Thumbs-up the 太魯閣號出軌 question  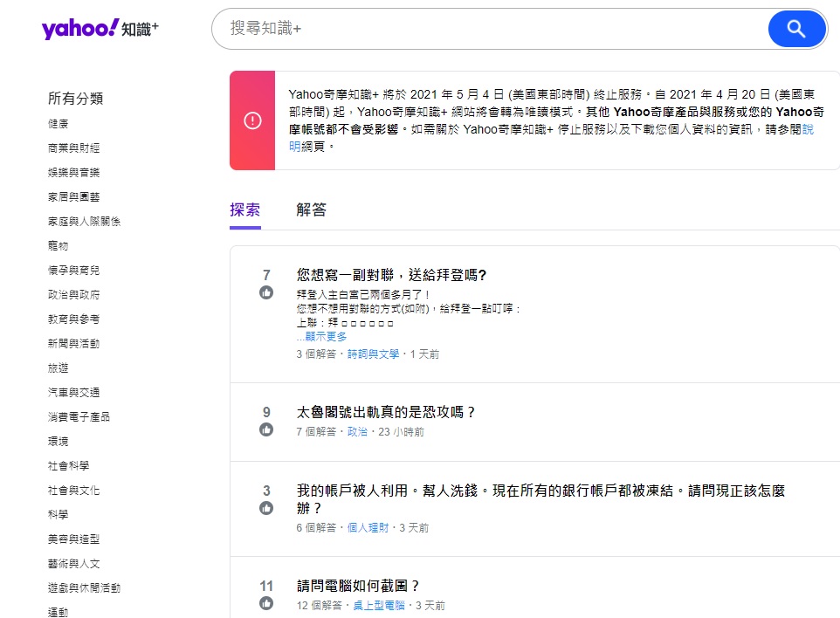(x=266, y=429)
